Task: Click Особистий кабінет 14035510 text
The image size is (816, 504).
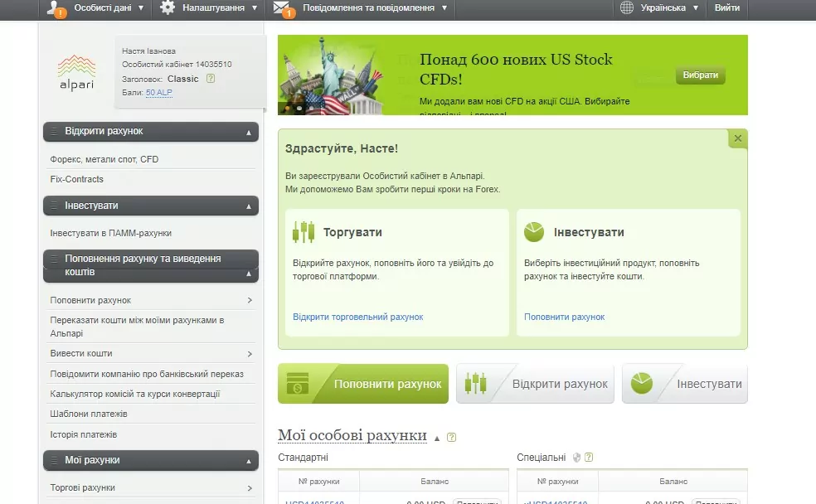Action: tap(177, 65)
